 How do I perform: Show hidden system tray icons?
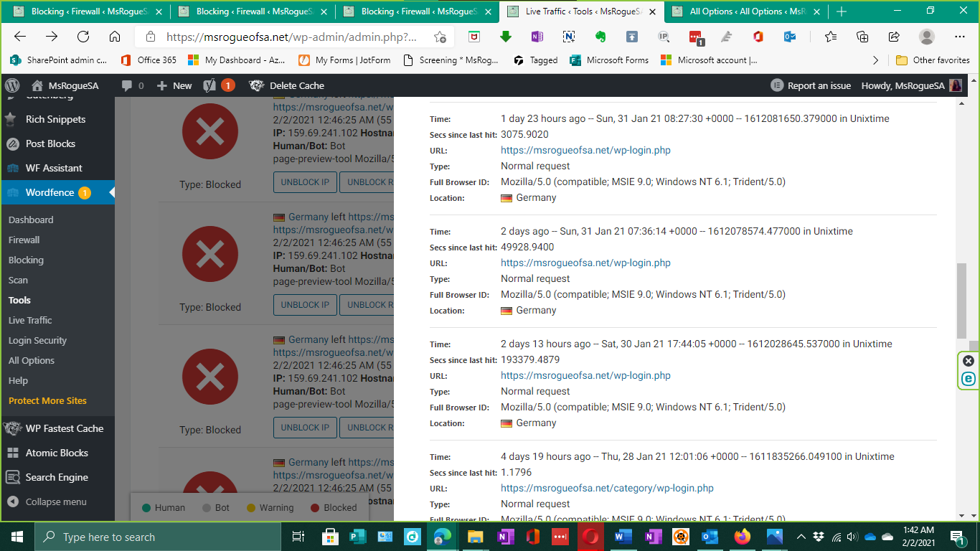(801, 537)
